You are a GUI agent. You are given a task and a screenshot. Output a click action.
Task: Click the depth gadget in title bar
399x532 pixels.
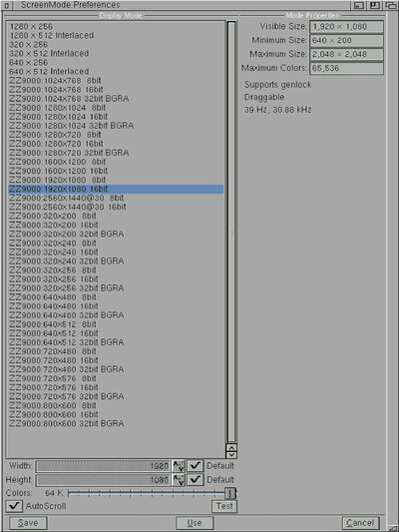(391, 5)
